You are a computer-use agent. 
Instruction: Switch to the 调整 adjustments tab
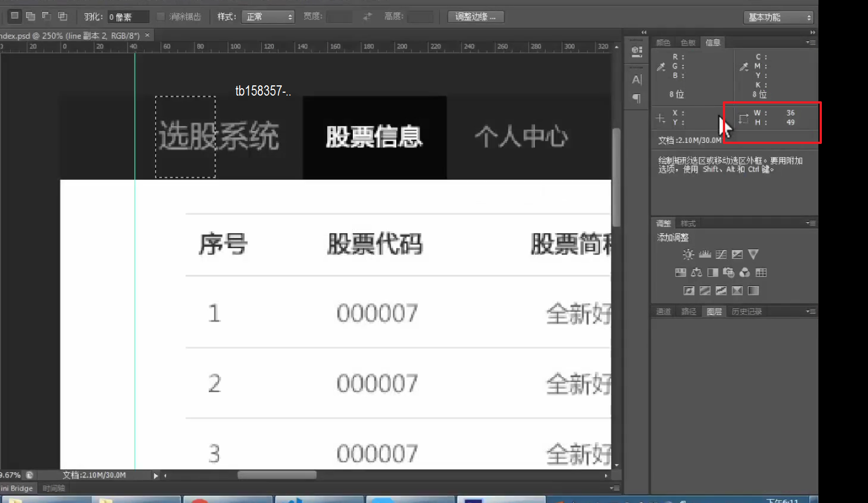tap(664, 224)
